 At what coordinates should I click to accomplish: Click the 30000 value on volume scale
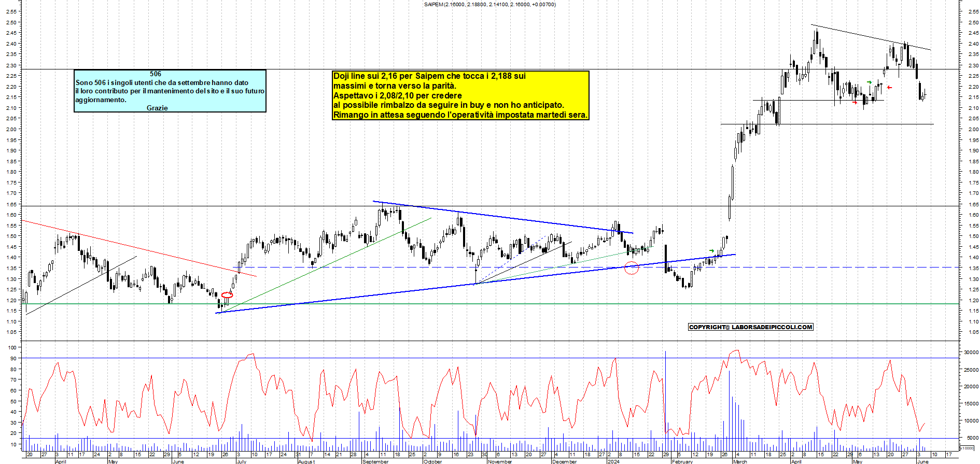(971, 352)
